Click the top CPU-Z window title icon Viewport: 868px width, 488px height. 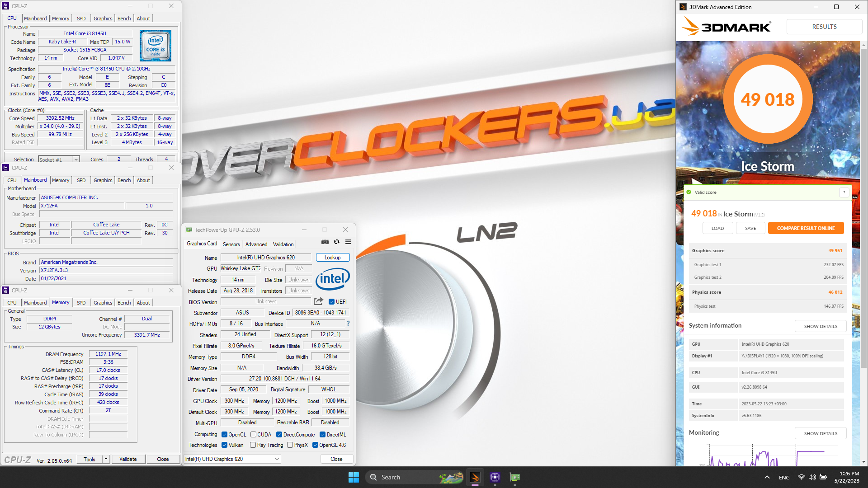[x=5, y=6]
